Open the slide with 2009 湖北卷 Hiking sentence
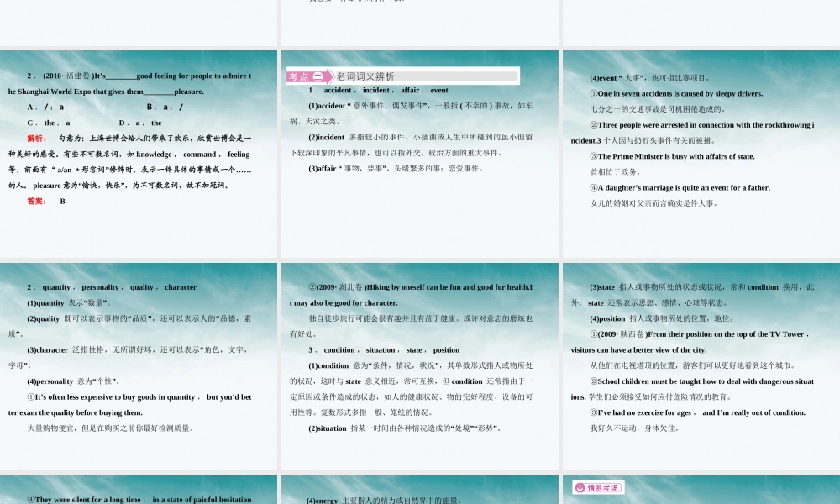 419,366
